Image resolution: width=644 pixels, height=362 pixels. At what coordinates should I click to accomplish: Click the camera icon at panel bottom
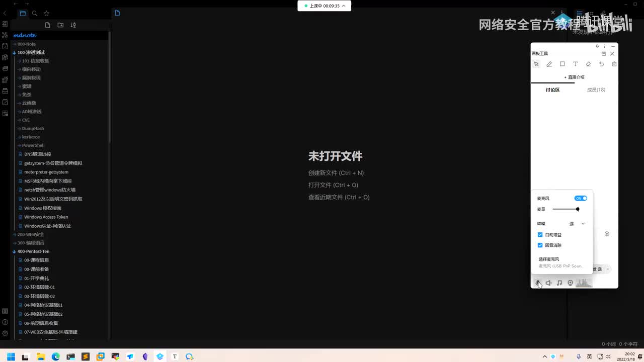(570, 283)
